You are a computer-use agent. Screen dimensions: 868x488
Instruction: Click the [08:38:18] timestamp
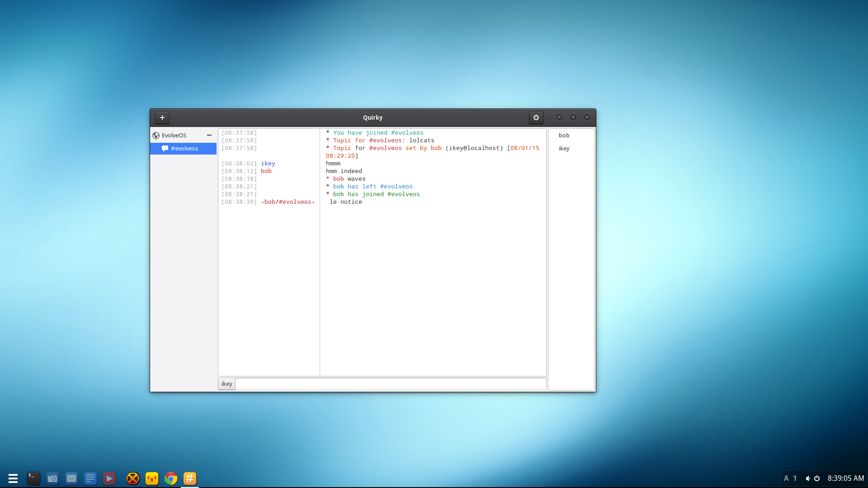click(x=239, y=179)
